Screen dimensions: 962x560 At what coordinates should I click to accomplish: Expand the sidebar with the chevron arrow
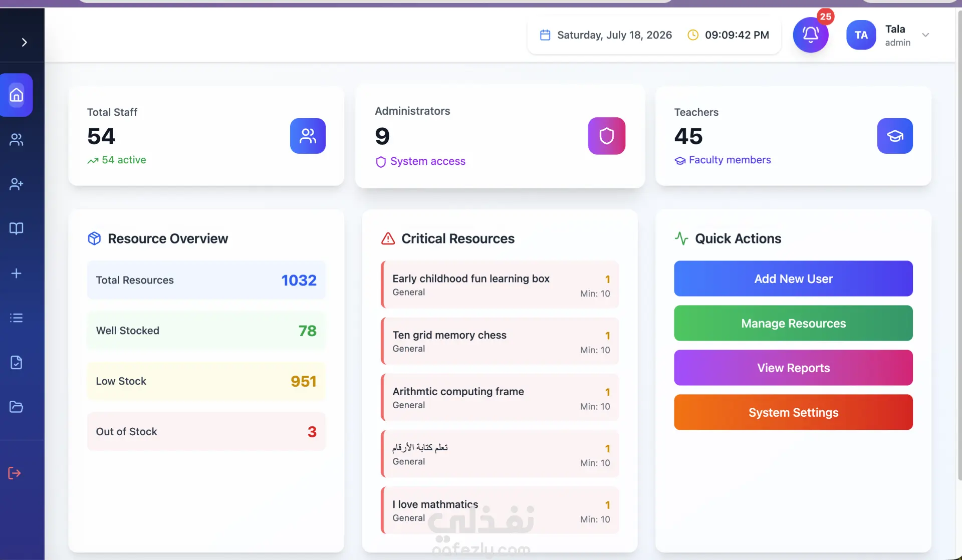click(x=24, y=42)
